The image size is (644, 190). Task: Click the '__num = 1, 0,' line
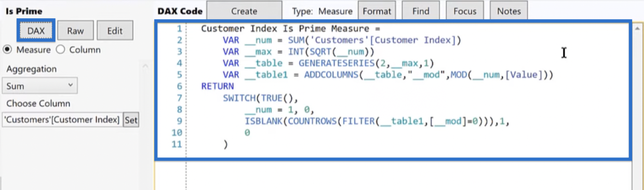pyautogui.click(x=279, y=110)
